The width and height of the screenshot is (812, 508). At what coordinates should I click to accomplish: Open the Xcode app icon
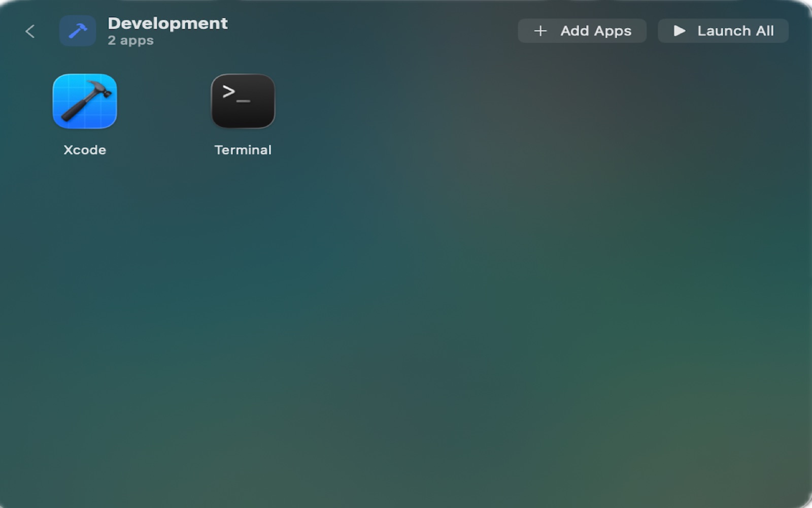pos(85,101)
